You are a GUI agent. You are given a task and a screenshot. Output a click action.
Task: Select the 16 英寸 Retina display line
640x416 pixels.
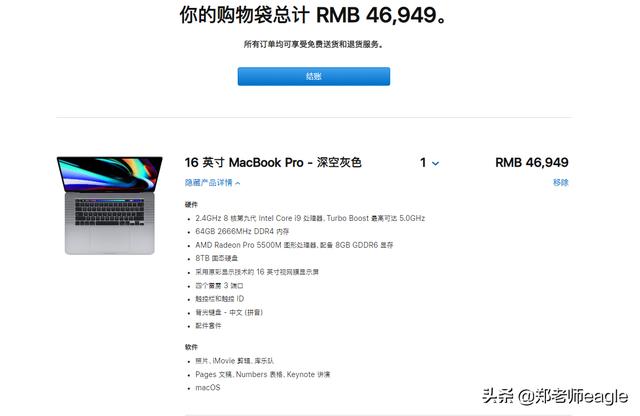tap(257, 272)
